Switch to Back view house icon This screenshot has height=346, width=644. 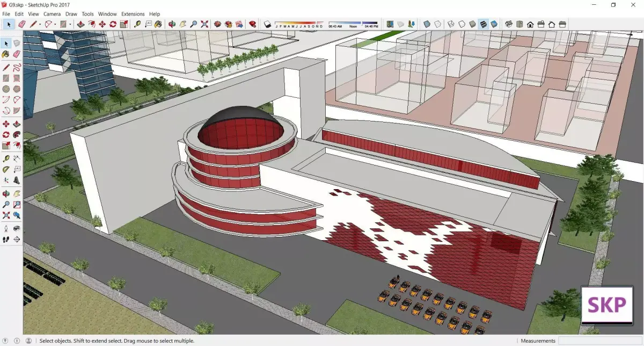coord(551,24)
